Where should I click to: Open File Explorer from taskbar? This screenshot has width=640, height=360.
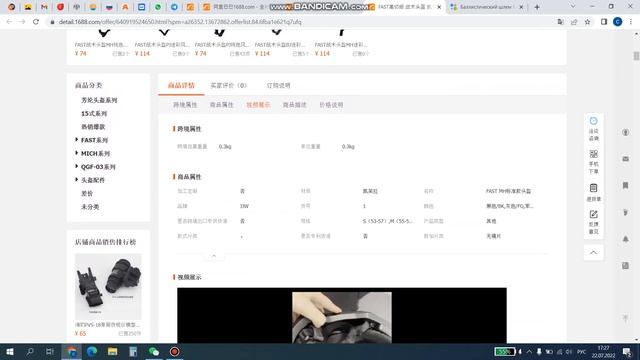[113, 351]
